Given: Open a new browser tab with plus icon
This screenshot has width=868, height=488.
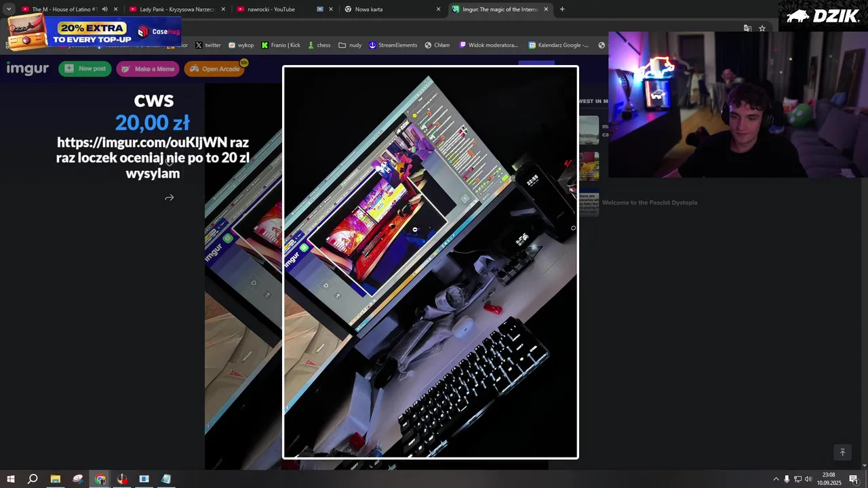Looking at the screenshot, I should coord(562,9).
